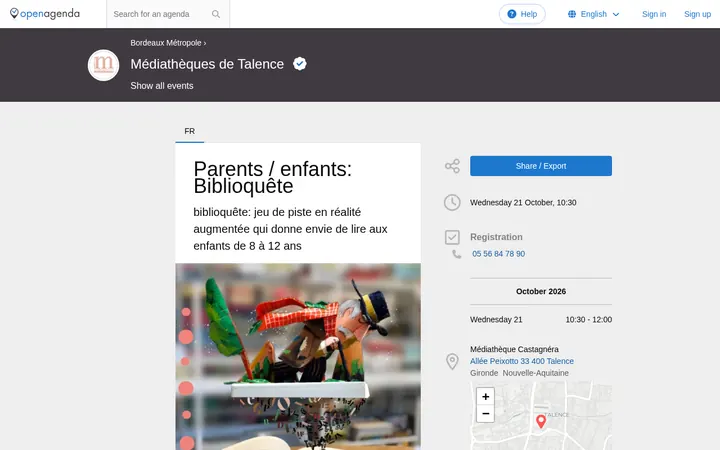Zoom out on the map

pos(485,414)
